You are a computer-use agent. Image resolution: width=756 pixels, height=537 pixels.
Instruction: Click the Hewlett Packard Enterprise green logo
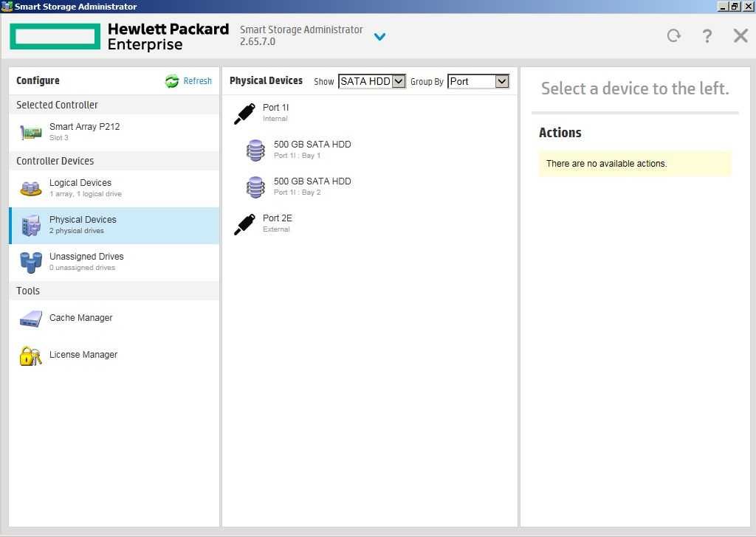click(55, 36)
